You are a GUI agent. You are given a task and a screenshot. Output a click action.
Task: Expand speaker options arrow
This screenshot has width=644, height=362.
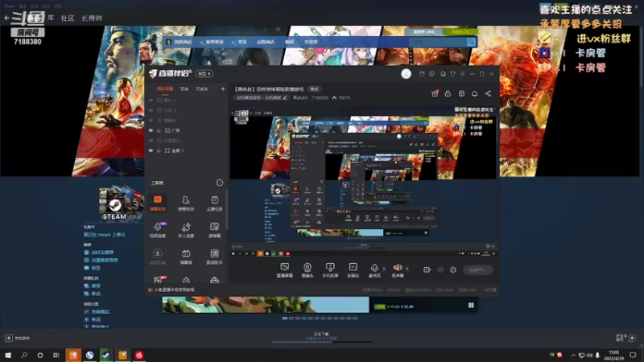pos(407,269)
